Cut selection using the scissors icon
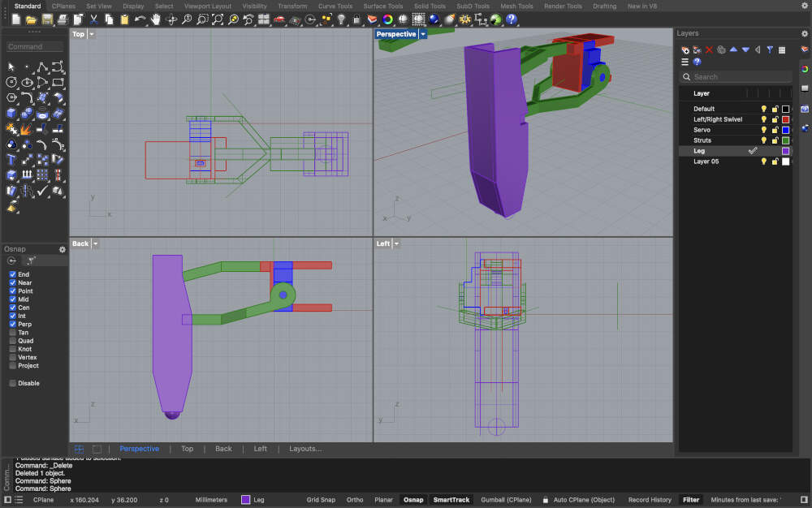 [93, 19]
